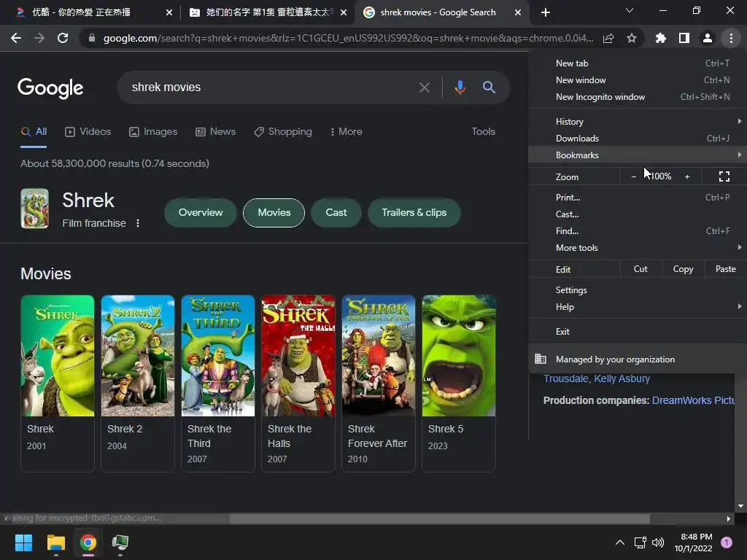The image size is (747, 560).
Task: Go back to the previous page
Action: point(16,38)
